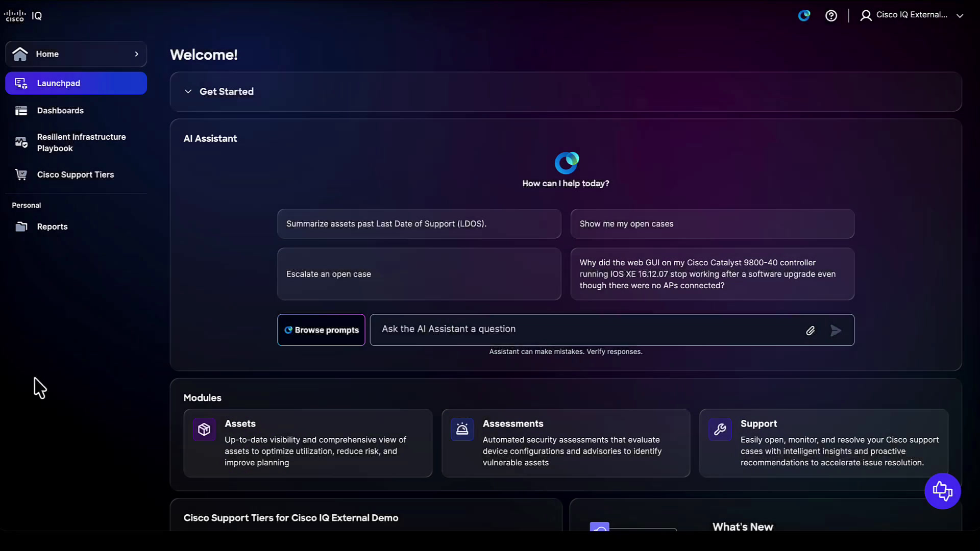980x551 pixels.
Task: Click the Assessments alarm icon
Action: coord(462,430)
